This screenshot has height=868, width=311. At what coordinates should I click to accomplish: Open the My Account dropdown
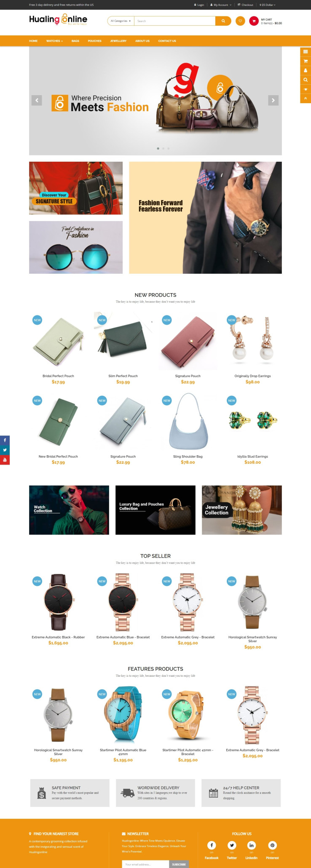[221, 5]
